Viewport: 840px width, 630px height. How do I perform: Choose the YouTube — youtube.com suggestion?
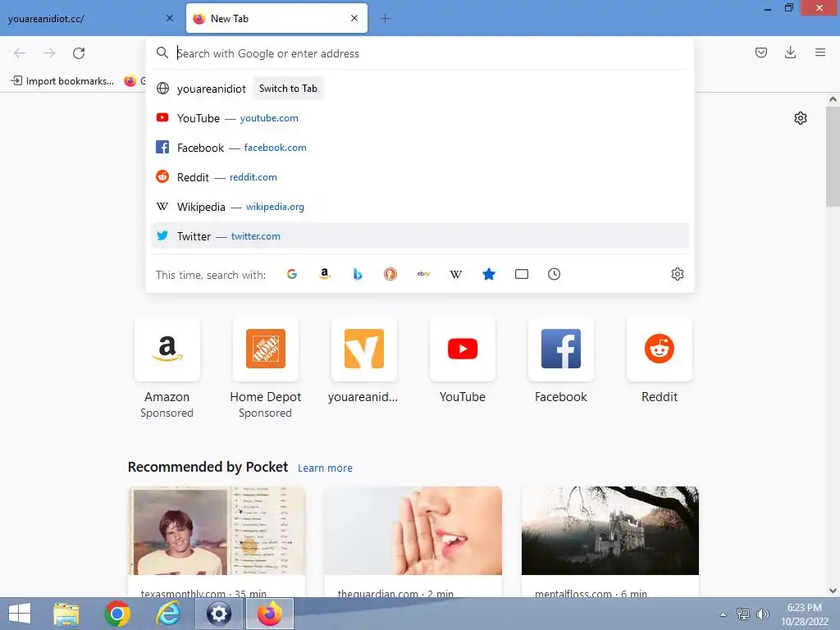(x=419, y=118)
